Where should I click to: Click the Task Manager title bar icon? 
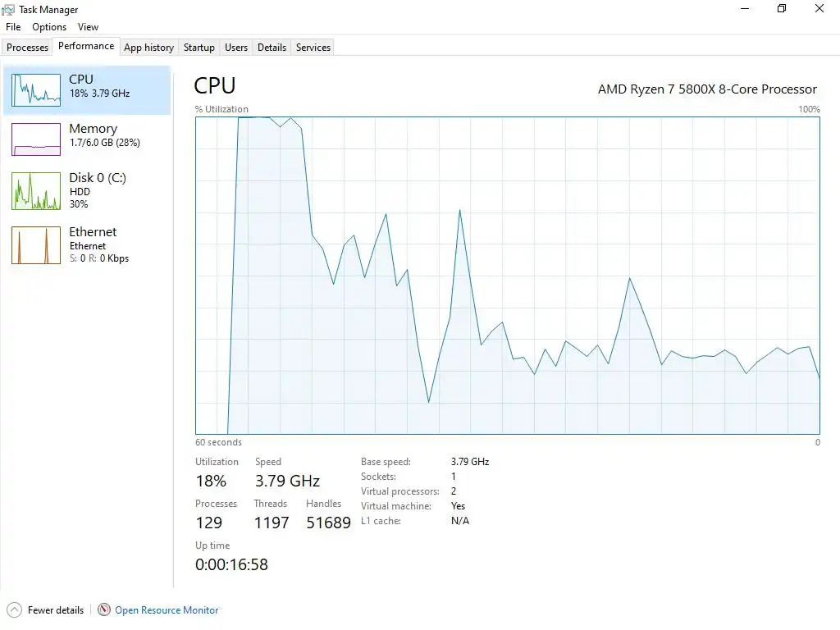(8, 10)
